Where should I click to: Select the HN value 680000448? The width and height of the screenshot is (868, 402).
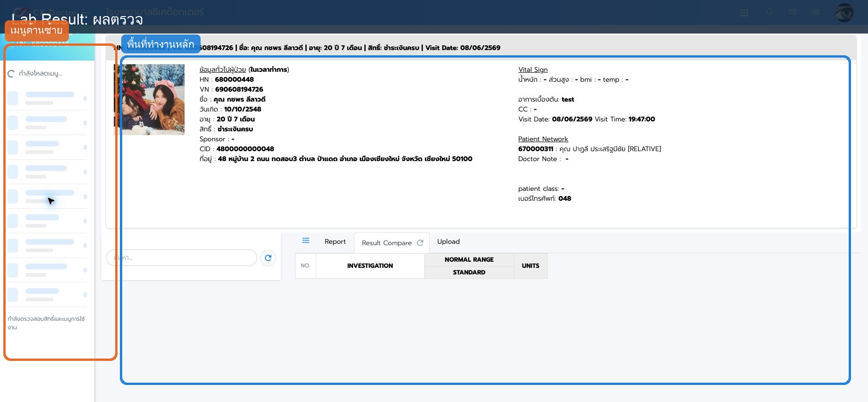pyautogui.click(x=234, y=79)
